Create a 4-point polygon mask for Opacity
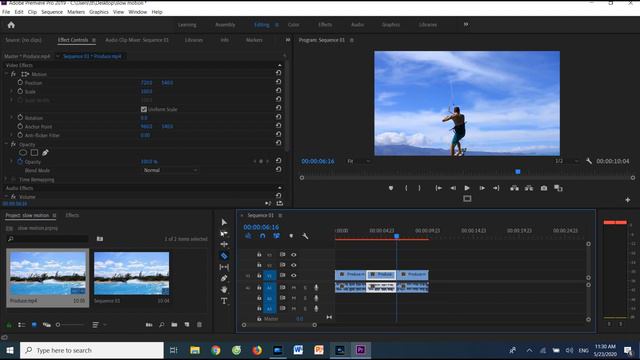This screenshot has width=640, height=360. point(34,153)
